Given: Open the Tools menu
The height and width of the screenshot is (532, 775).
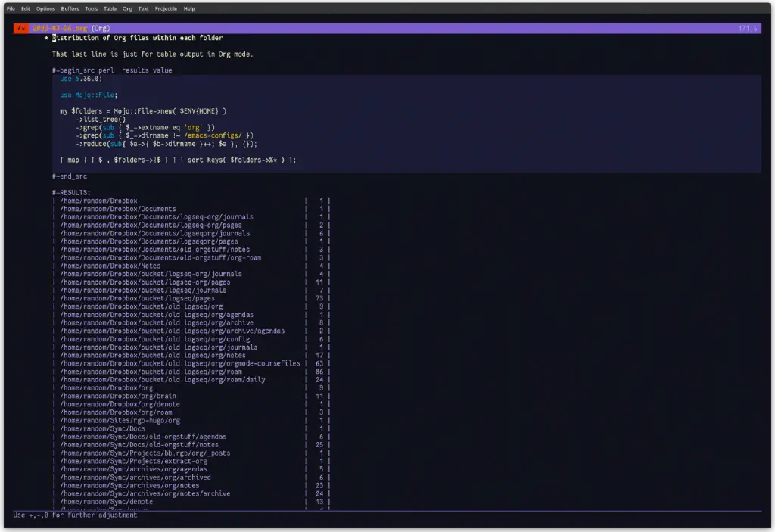Looking at the screenshot, I should 92,8.
